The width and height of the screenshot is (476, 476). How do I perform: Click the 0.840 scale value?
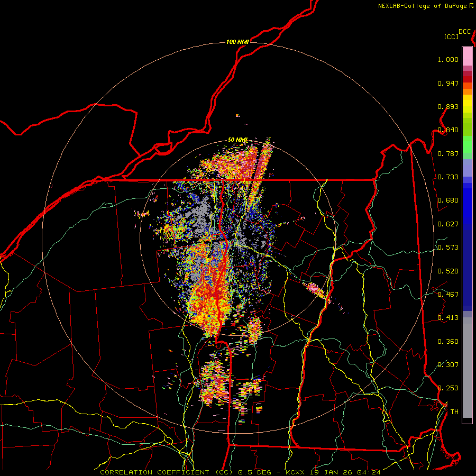(x=448, y=130)
